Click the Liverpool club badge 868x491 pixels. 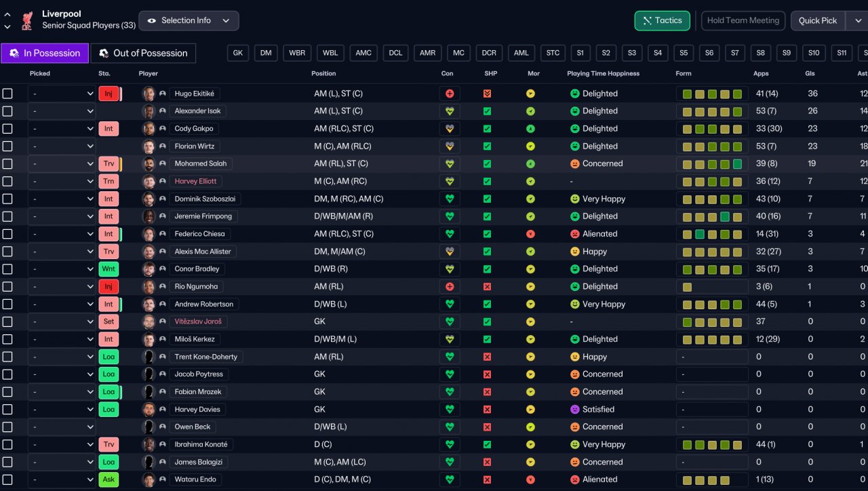point(27,20)
